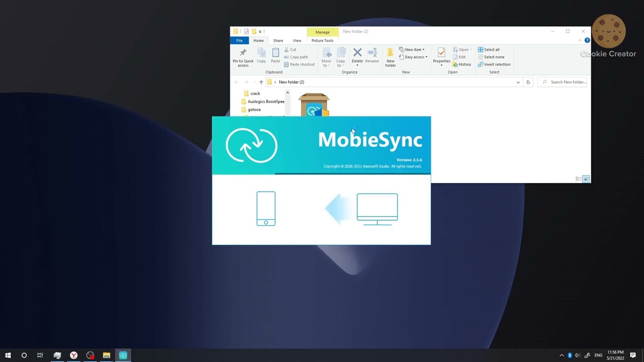Click the MobieSync taskbar icon
The width and height of the screenshot is (644, 362).
pyautogui.click(x=123, y=355)
